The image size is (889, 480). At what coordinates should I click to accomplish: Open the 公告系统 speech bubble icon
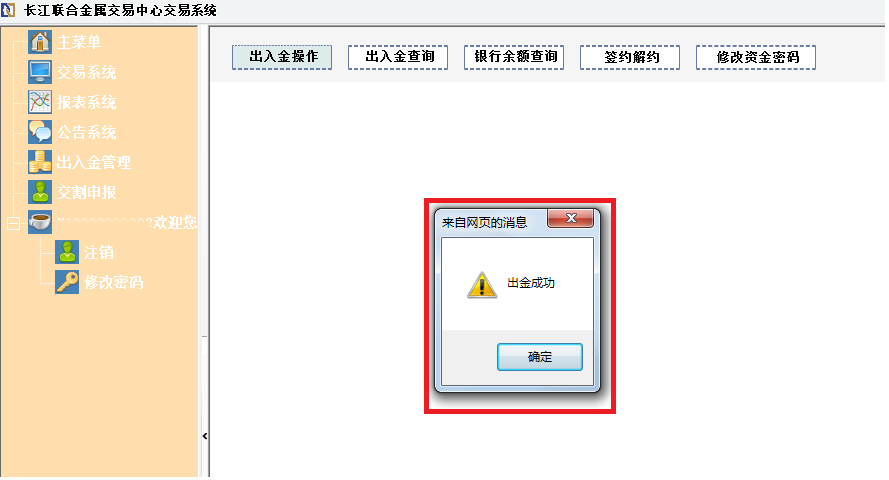pyautogui.click(x=40, y=132)
